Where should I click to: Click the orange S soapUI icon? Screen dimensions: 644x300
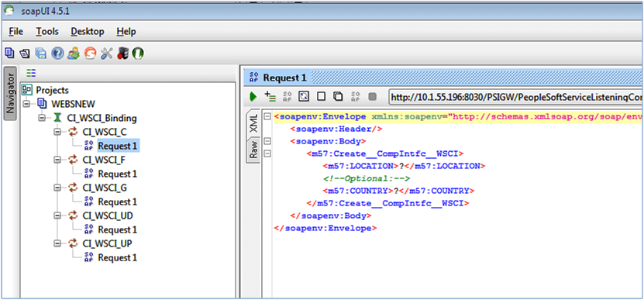[90, 53]
